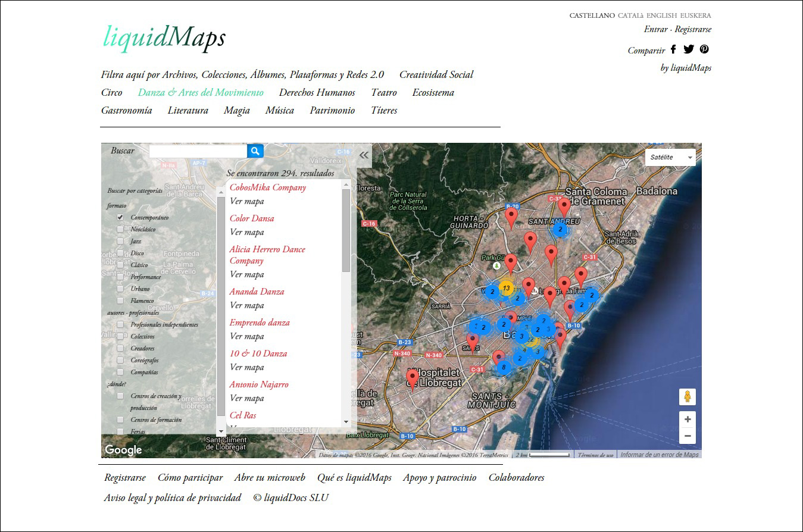Open the 10 & 10 Danza result
The width and height of the screenshot is (803, 532).
tap(258, 353)
